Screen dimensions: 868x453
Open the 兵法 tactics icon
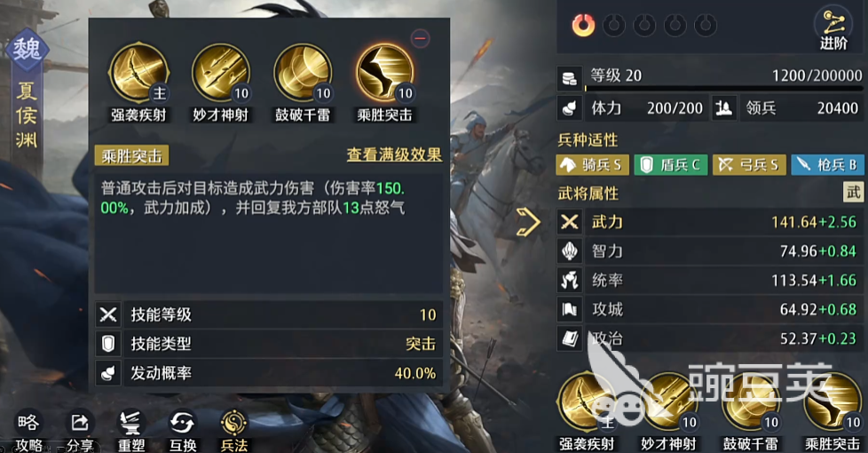pos(234,430)
